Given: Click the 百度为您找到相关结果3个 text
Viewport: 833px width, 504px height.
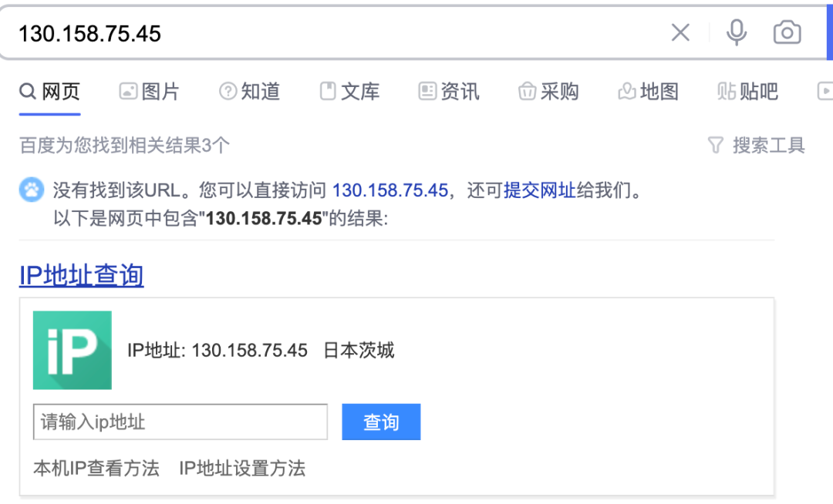Looking at the screenshot, I should pyautogui.click(x=124, y=145).
